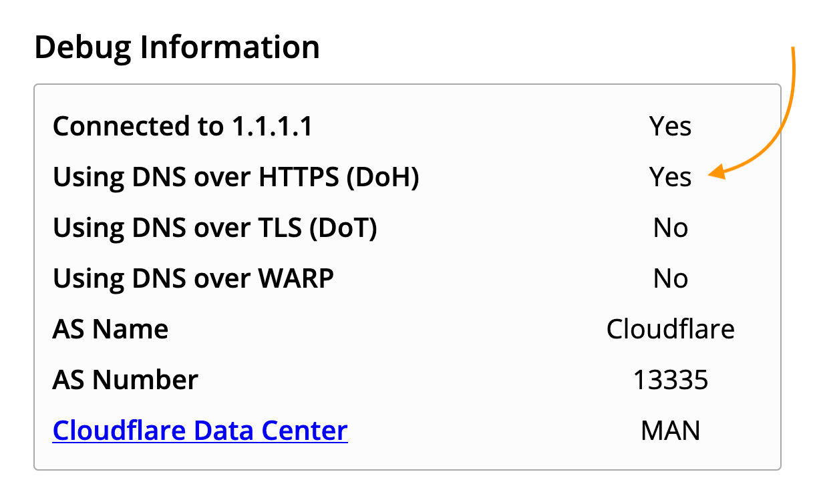The image size is (815, 504).
Task: Select the AS Number label
Action: pos(126,380)
